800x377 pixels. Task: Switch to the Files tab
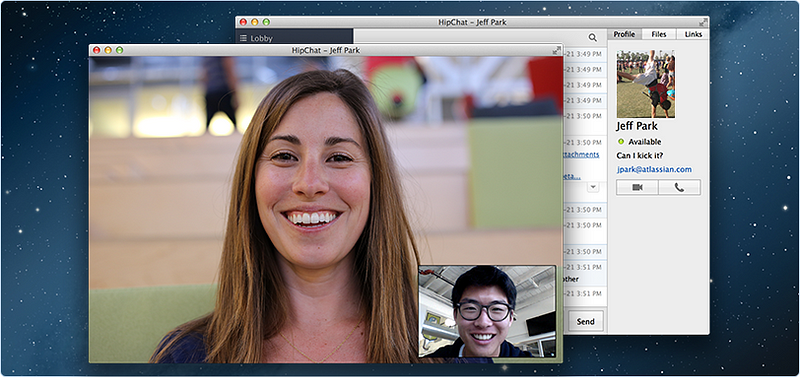click(659, 34)
